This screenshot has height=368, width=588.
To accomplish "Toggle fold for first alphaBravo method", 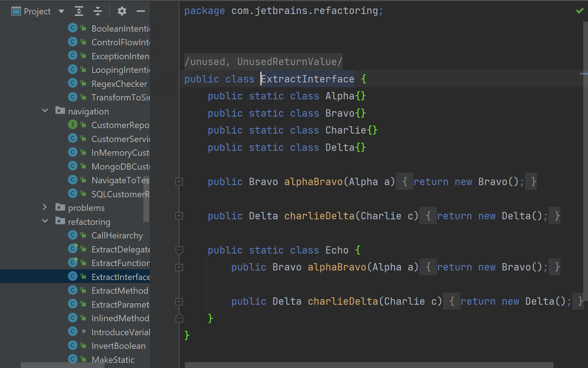I will click(179, 181).
